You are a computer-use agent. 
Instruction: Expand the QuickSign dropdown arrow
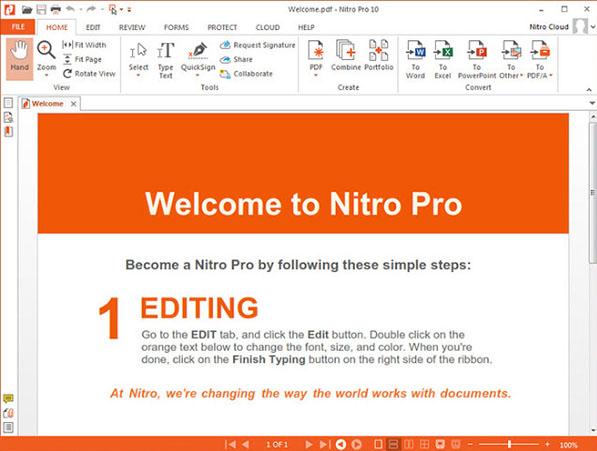coord(198,76)
